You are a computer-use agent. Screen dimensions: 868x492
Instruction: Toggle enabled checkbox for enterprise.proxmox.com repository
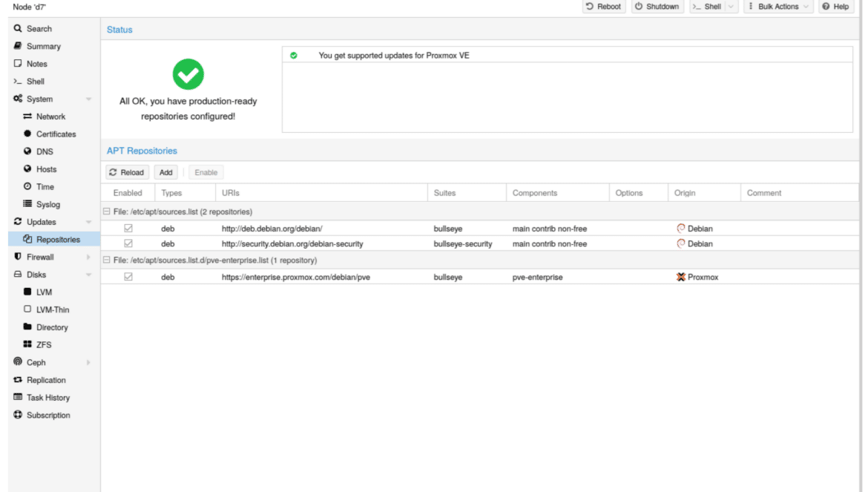click(x=128, y=277)
